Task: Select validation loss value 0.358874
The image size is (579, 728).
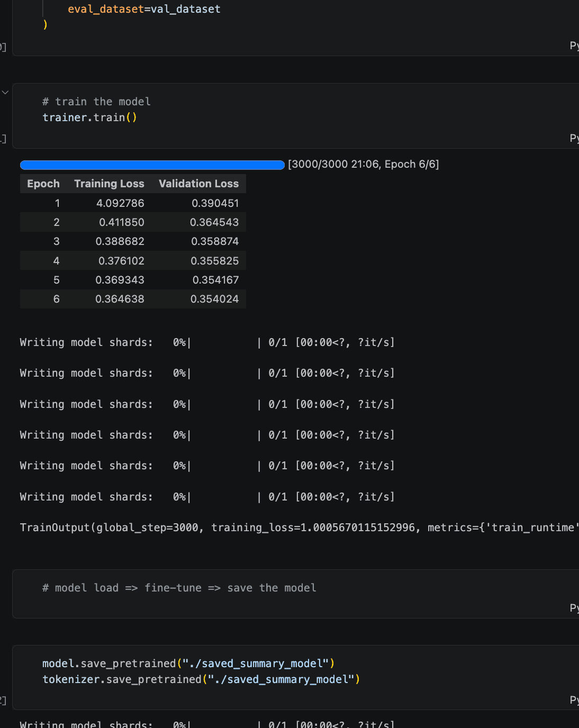Action: pos(215,241)
